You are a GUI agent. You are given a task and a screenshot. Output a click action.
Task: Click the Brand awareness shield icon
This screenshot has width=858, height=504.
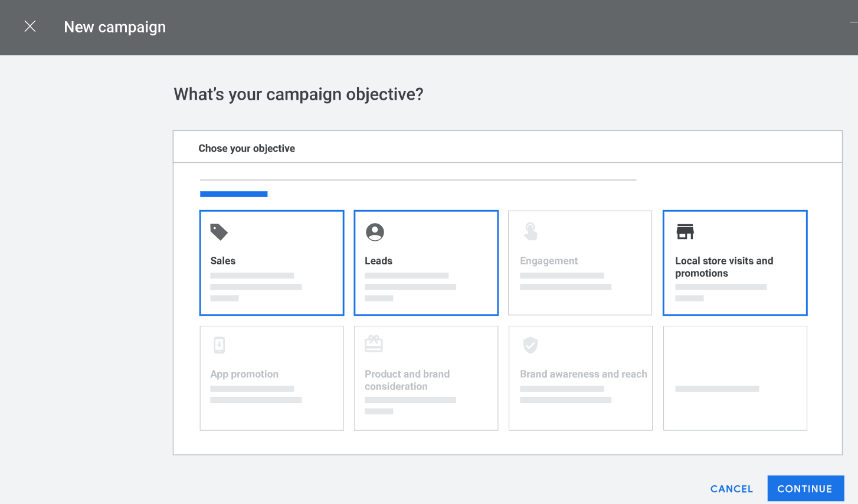pos(530,345)
